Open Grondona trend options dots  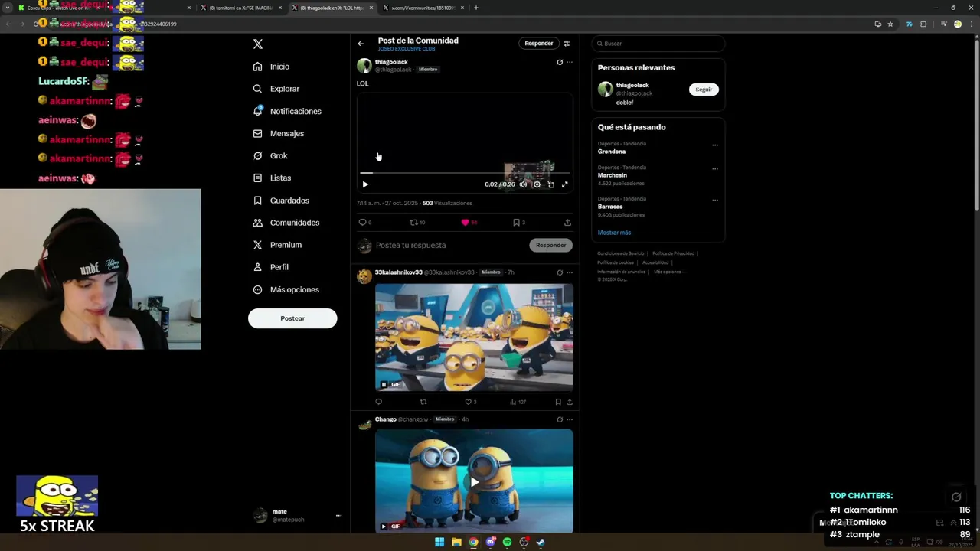715,145
